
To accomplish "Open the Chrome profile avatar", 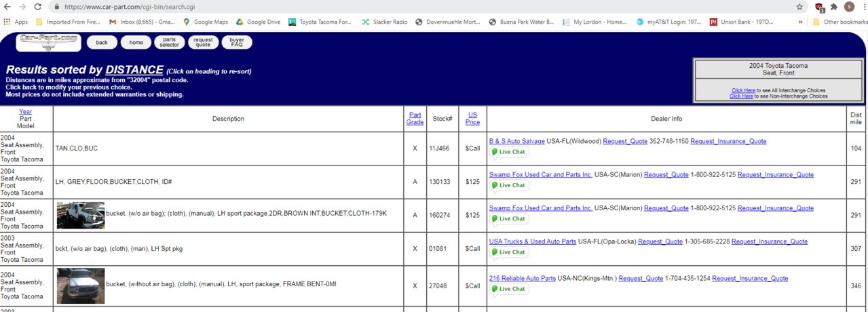I will [x=849, y=6].
